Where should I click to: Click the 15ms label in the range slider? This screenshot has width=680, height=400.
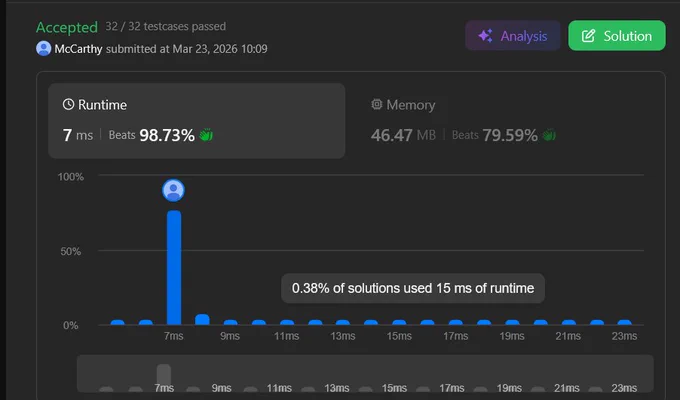394,388
